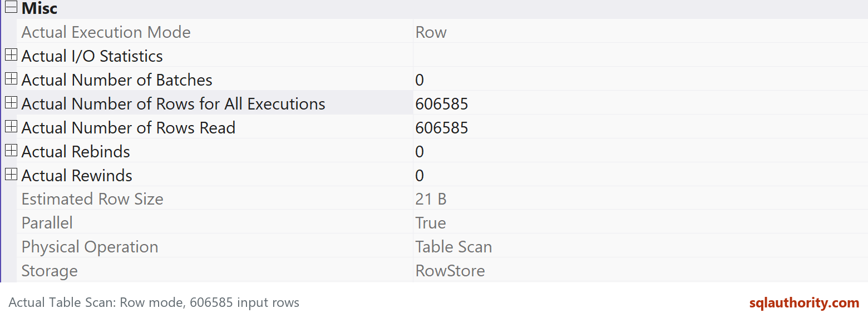The image size is (868, 318).
Task: Expand Actual Rebinds
Action: click(11, 151)
